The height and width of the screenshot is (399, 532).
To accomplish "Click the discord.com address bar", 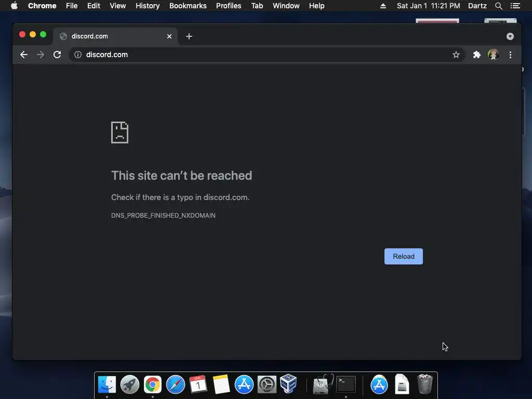I will pyautogui.click(x=267, y=55).
